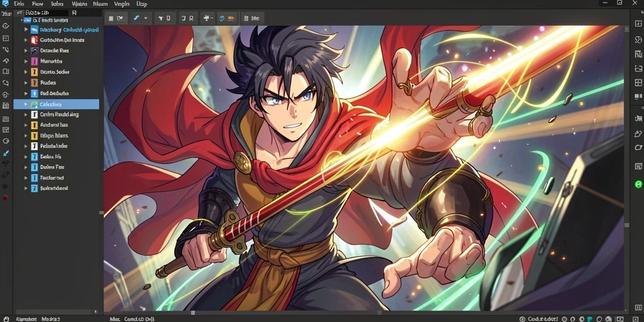Select the highlighted item in the tree panel

[56, 104]
